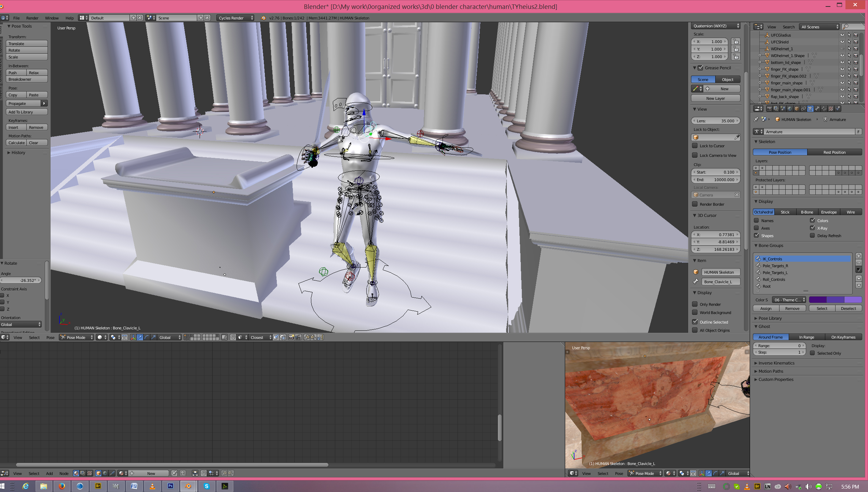Open the Pose Mode dropdown
This screenshot has height=492, width=868.
(x=77, y=337)
